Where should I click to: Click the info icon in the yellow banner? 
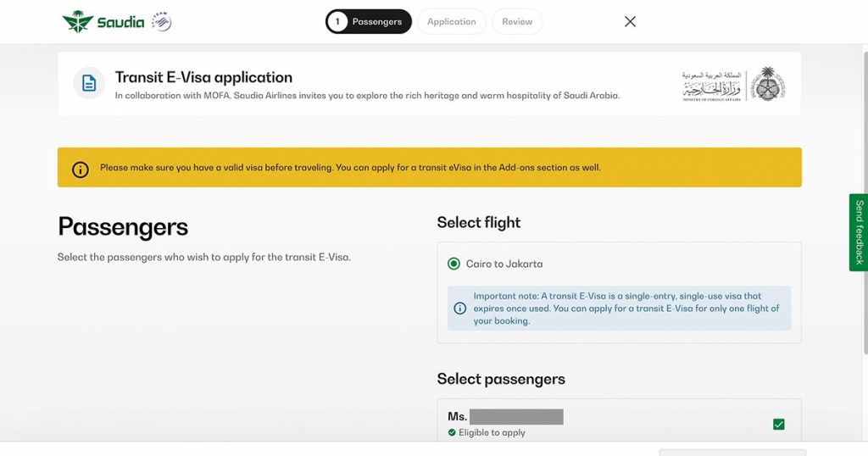[x=81, y=169]
